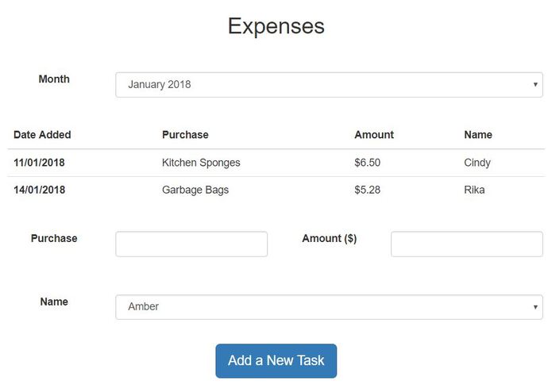Click the Amount ($) form label

click(x=330, y=238)
